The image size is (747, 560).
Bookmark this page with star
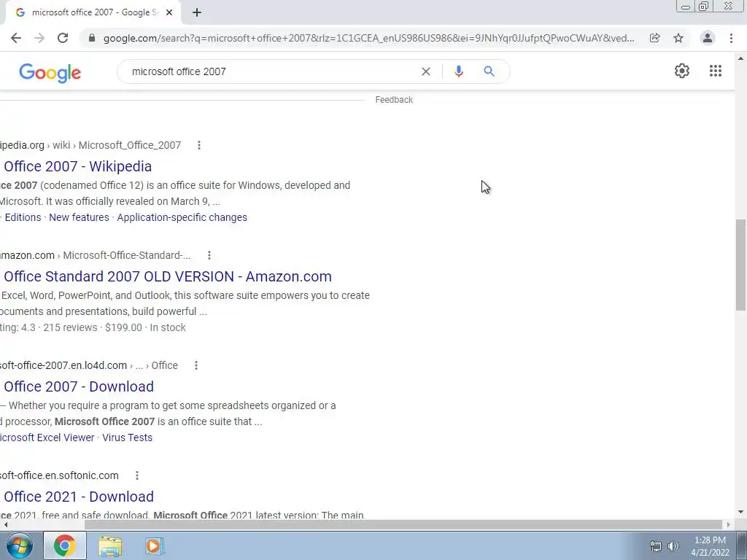coord(678,38)
